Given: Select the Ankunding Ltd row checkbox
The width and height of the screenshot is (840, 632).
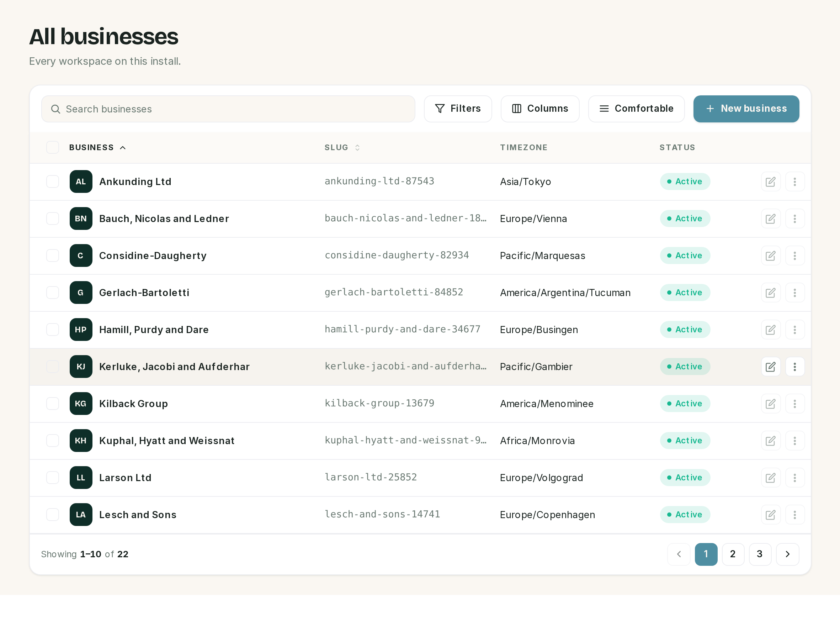Looking at the screenshot, I should click(x=52, y=181).
